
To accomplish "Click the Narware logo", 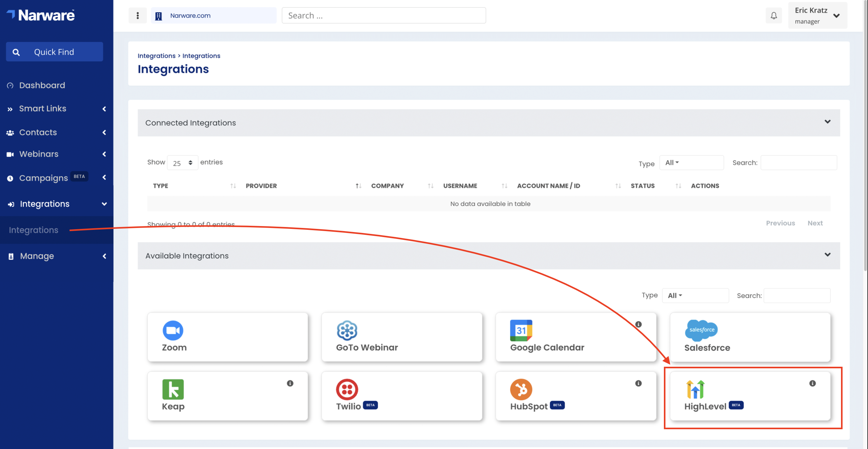I will (x=41, y=15).
